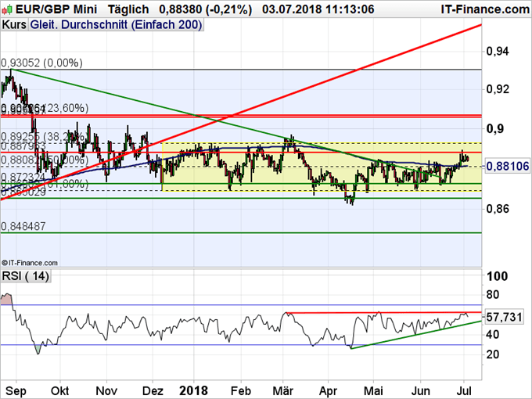This screenshot has height=399, width=532.
Task: Click the 0,86 price axis label
Action: 498,208
